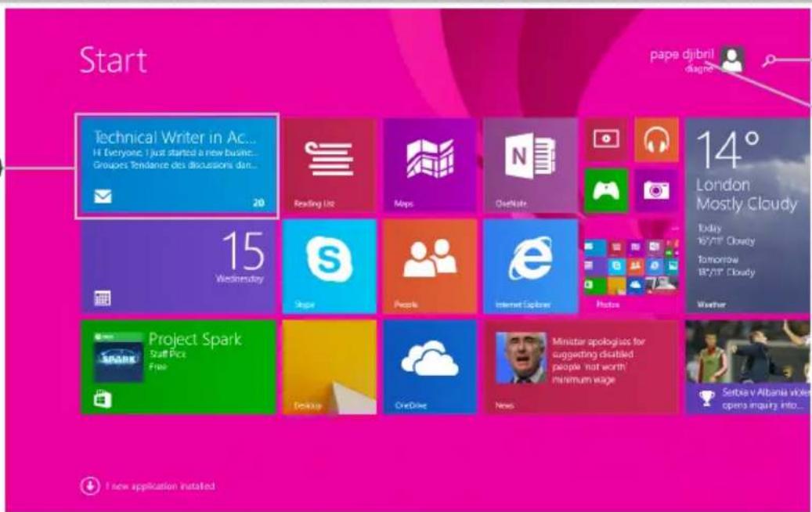
Task: Click the '14°' temperature reading
Action: (x=727, y=149)
